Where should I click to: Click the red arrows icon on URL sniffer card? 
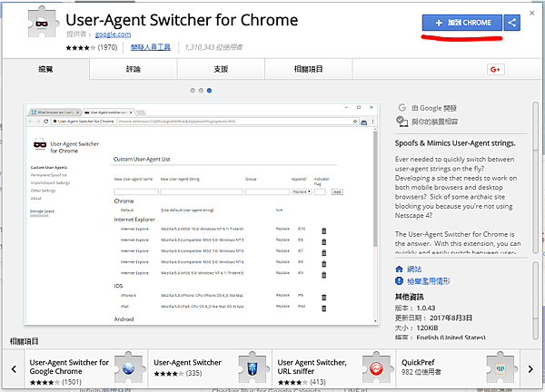376,368
